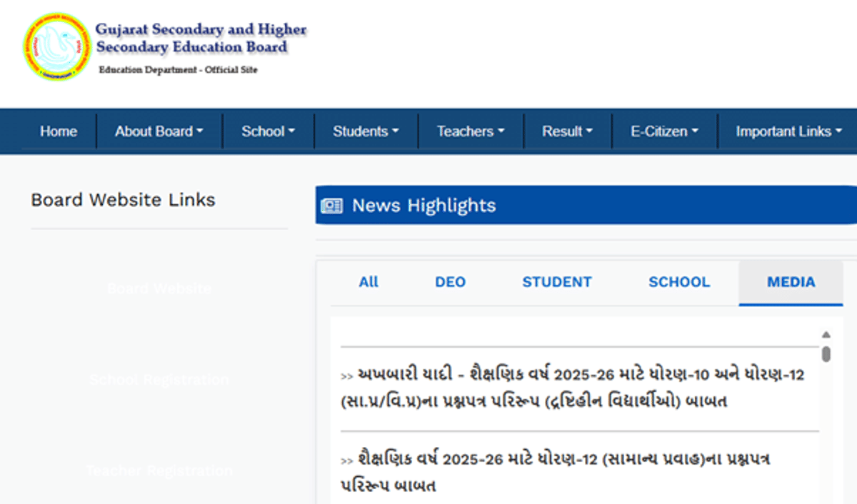Screen dimensions: 857x504
Task: Enable the STUDENT news filter
Action: point(557,282)
